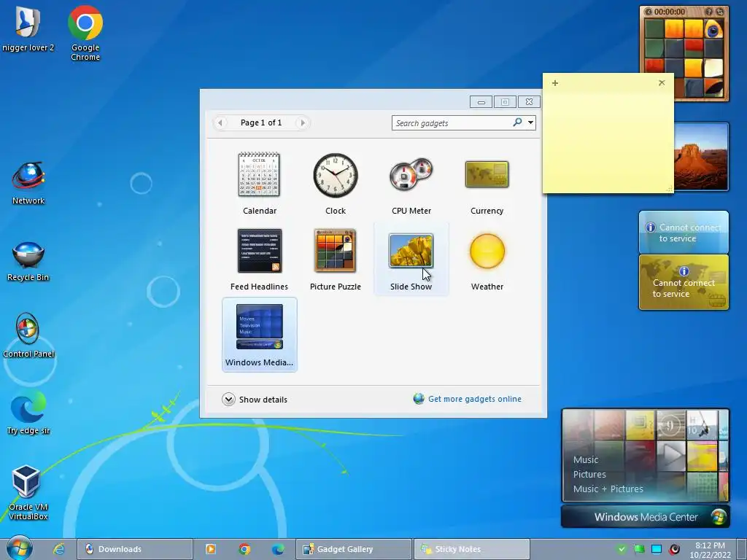
Task: Click the Show desktop strip
Action: tap(741, 549)
